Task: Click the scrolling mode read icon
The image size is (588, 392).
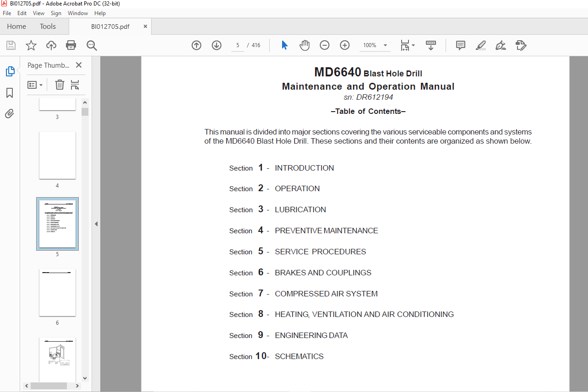Action: 431,45
